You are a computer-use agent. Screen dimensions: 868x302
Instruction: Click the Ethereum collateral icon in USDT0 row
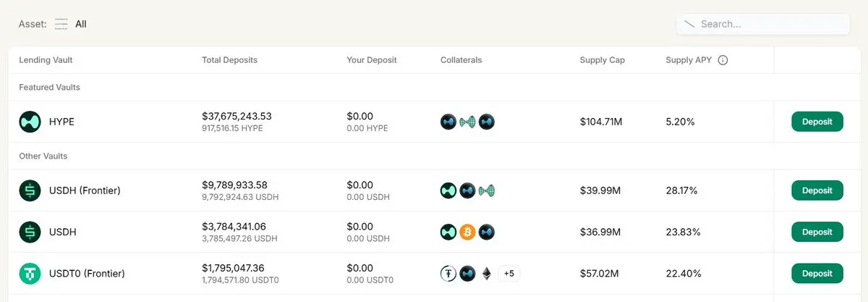pyautogui.click(x=486, y=274)
